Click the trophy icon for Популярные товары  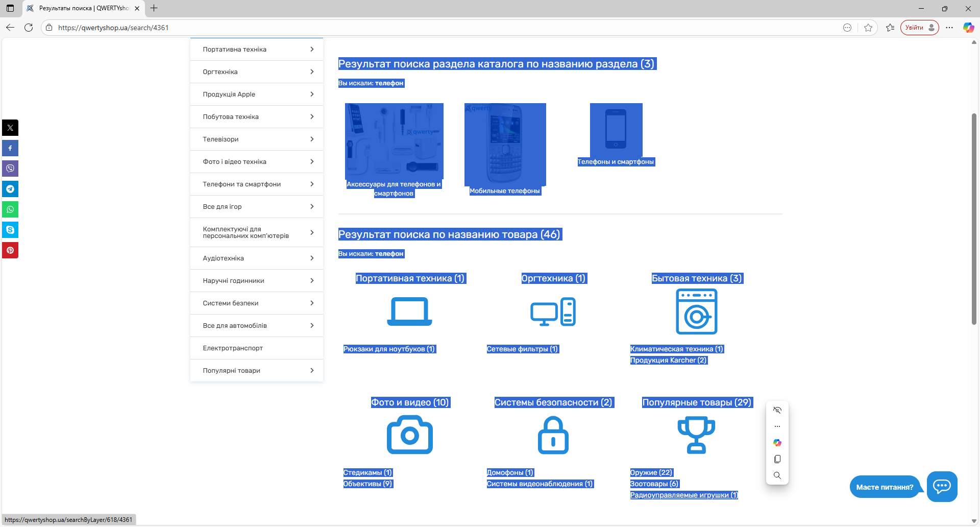point(696,435)
